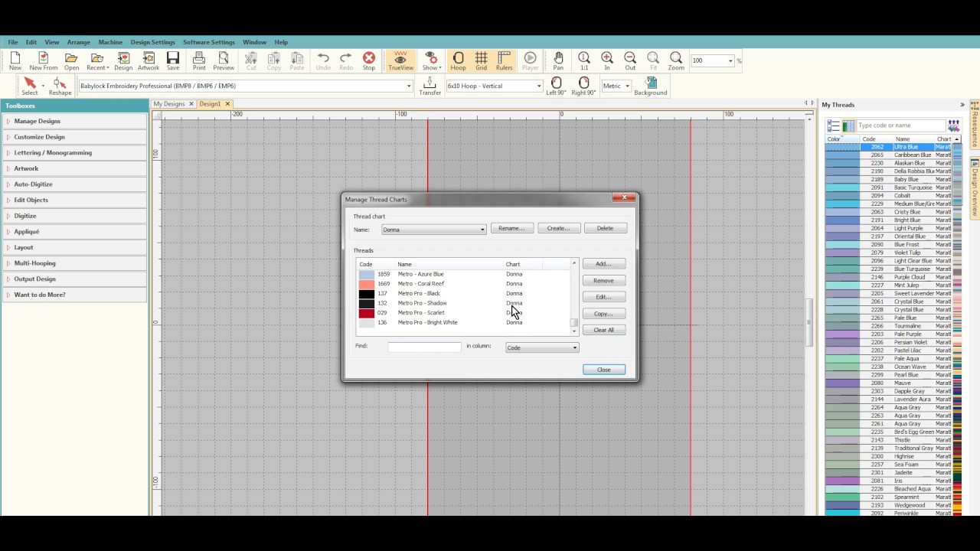This screenshot has width=980, height=551.
Task: Open the zoom percentage dropdown
Action: click(x=730, y=60)
